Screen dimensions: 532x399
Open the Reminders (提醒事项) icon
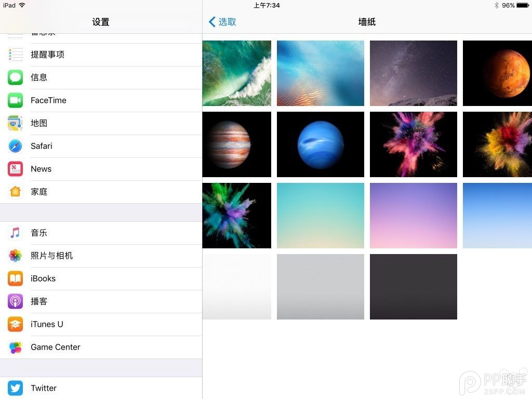point(15,55)
